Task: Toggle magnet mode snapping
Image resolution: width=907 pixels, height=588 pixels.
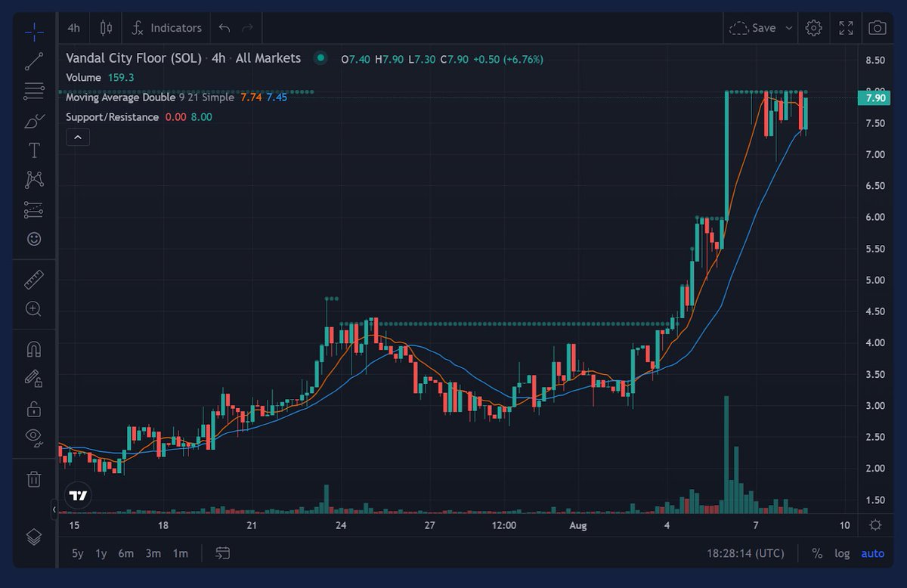Action: 34,349
